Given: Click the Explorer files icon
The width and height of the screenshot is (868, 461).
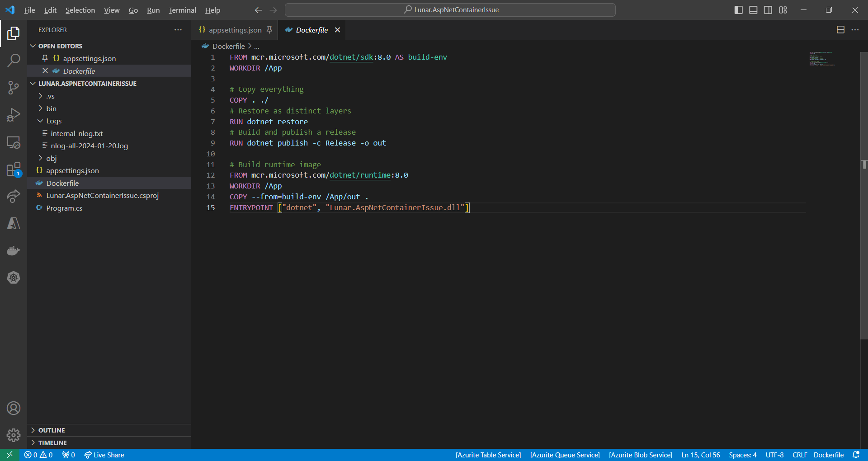Looking at the screenshot, I should tap(14, 33).
